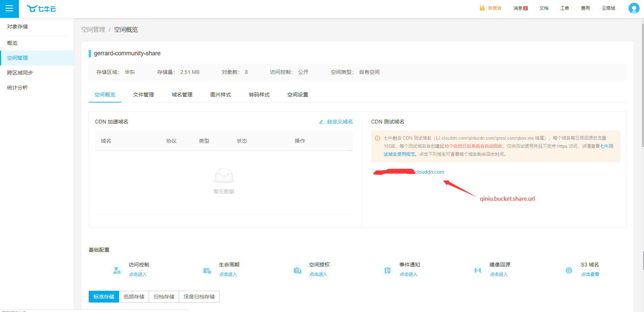Switch to the 图片样式 tab
This screenshot has height=312, width=644.
point(221,95)
